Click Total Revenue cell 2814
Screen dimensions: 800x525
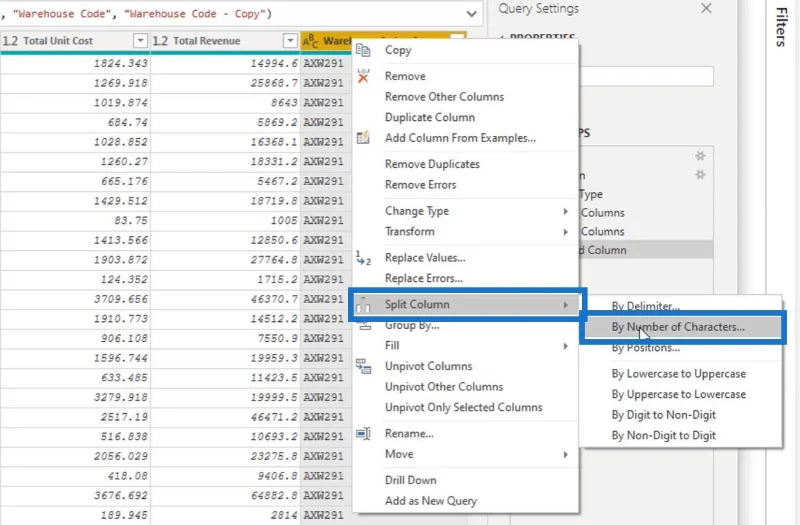[x=225, y=515]
